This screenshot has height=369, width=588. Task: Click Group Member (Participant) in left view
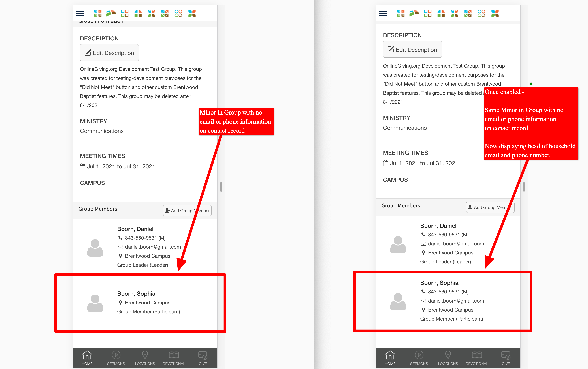(148, 312)
